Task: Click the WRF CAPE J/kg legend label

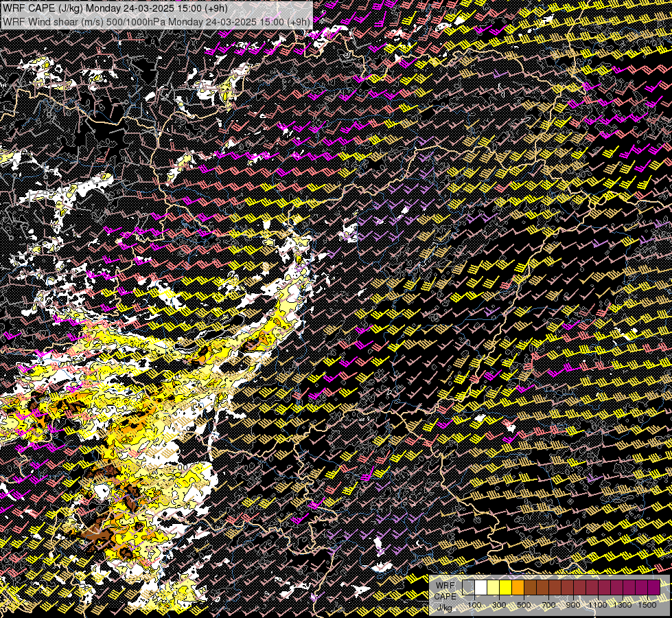Action: (445, 596)
